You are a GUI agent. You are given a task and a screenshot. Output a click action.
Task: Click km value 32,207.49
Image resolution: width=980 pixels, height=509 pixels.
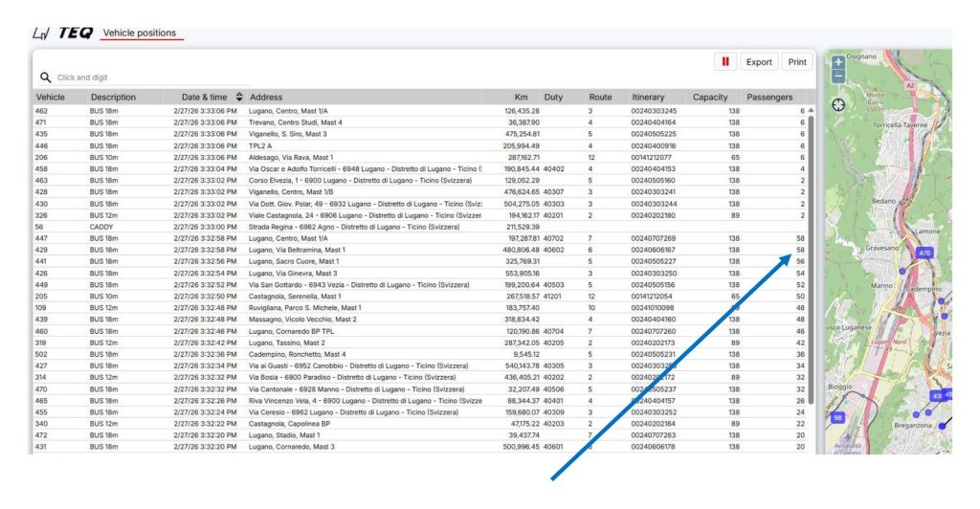pyautogui.click(x=523, y=389)
